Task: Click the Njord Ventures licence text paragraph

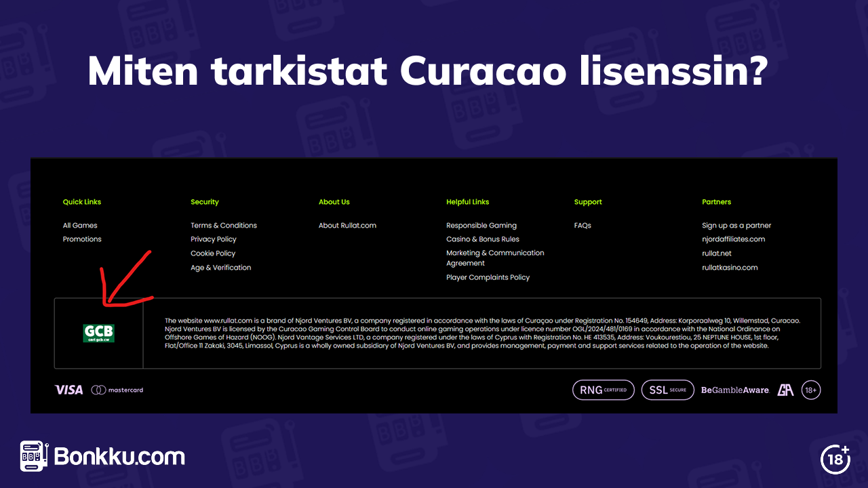Action: pyautogui.click(x=482, y=333)
